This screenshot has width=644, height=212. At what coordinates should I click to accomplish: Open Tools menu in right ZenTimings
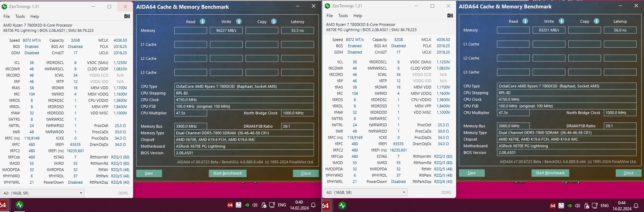(343, 16)
